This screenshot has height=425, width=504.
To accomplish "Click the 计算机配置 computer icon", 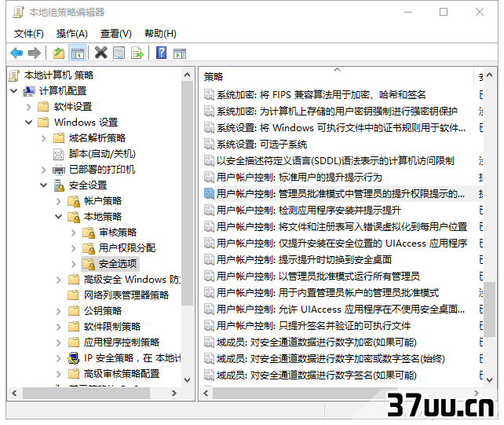I will [x=29, y=91].
